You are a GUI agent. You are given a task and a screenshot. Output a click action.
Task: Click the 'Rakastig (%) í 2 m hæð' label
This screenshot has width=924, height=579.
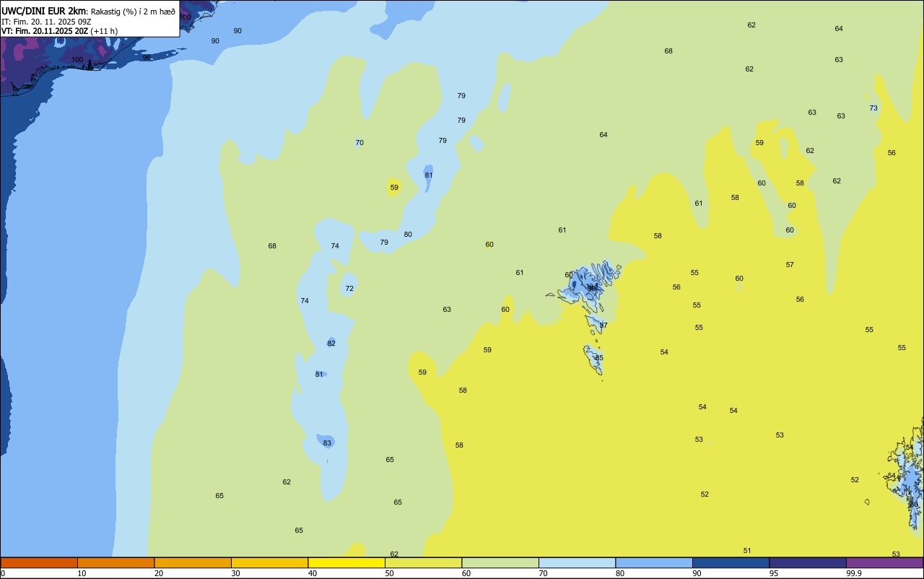point(133,12)
